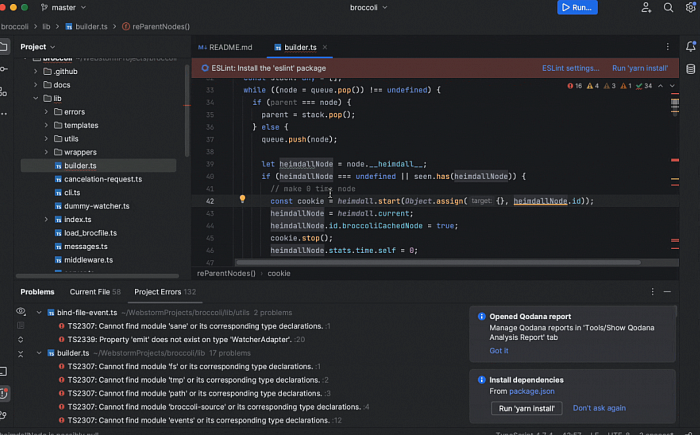700x435 pixels.
Task: Open more tool windows ellipsis in left sidebar
Action: pos(4,114)
